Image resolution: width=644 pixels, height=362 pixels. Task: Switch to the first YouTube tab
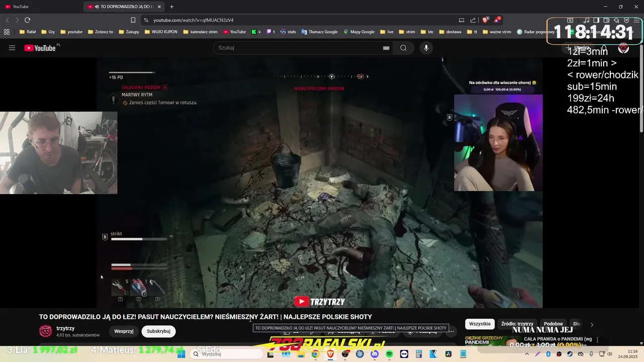(x=41, y=7)
